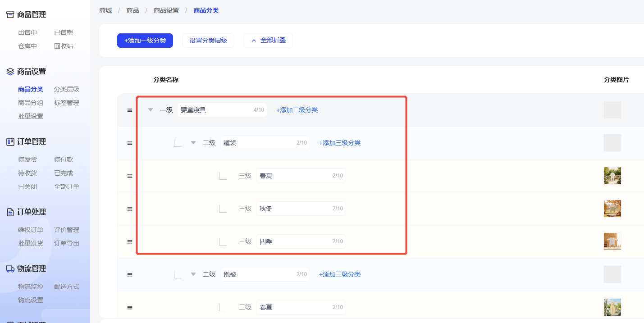Click the 订单管理 sidebar section icon

coord(10,142)
